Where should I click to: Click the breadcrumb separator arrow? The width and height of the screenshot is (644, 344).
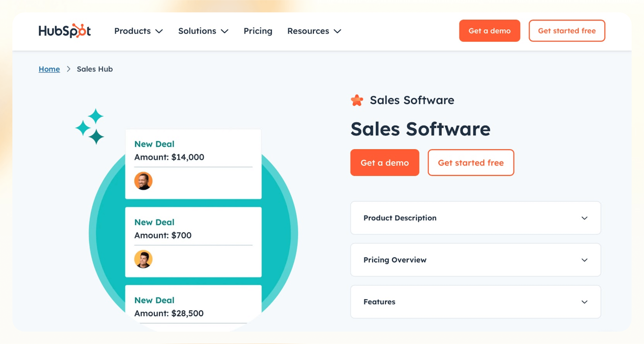pyautogui.click(x=69, y=69)
